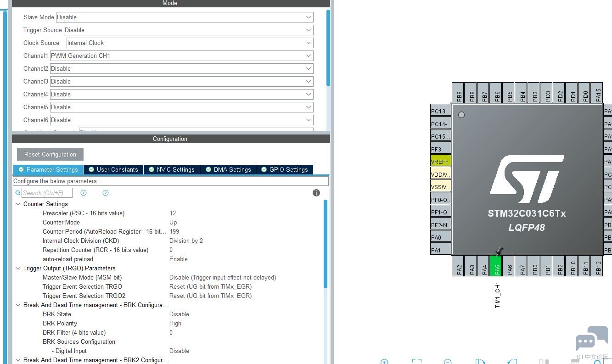Click the VSS power pin on chip
Viewport: 612px width, 364px height.
click(441, 187)
